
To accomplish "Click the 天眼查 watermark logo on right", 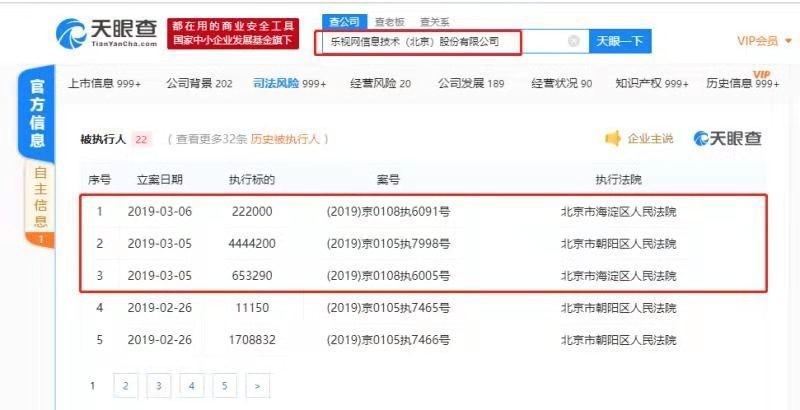I will (728, 138).
